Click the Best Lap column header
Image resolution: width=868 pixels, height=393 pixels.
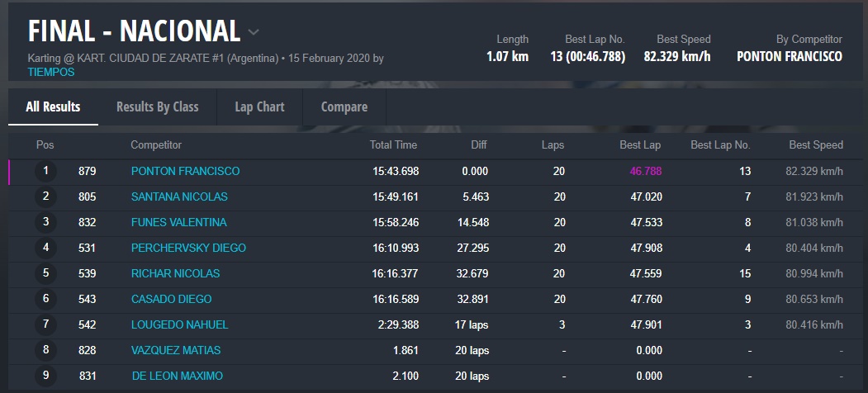point(640,144)
